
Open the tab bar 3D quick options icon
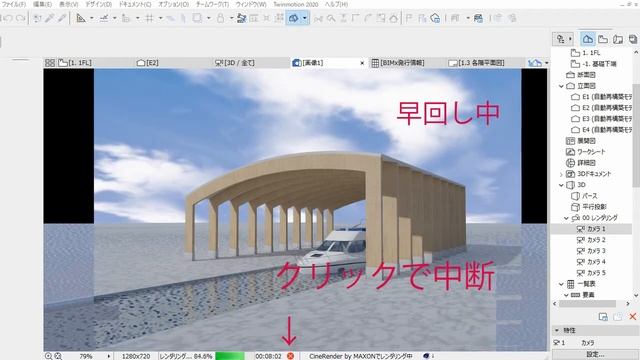coord(535,63)
